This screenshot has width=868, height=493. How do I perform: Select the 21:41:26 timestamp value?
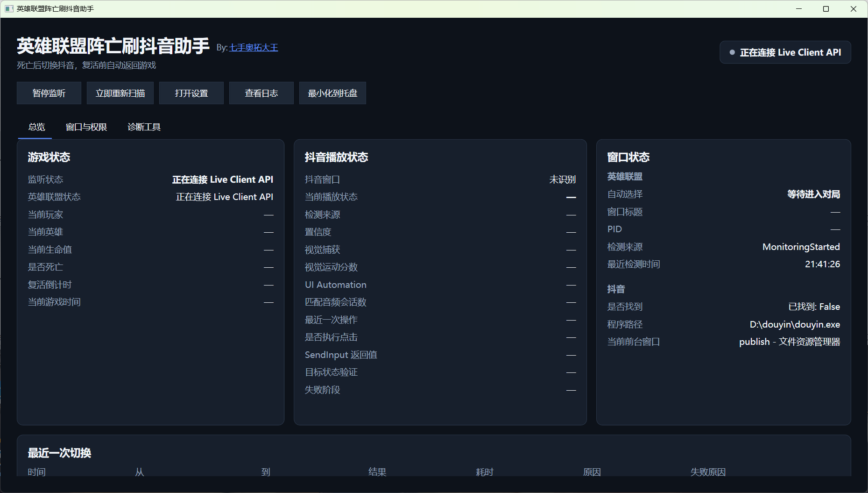coord(823,264)
